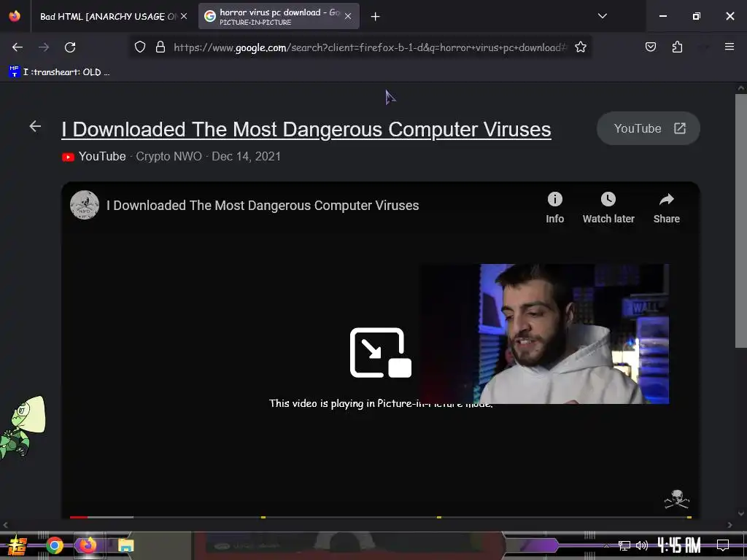Open video on YouTube with the YouTube button
Viewport: 747px width, 560px height.
point(649,128)
